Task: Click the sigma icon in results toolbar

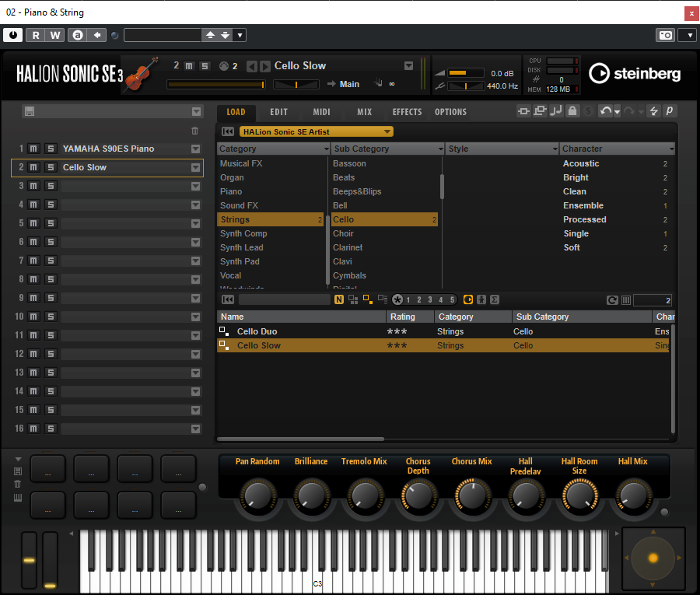Action: coord(494,299)
